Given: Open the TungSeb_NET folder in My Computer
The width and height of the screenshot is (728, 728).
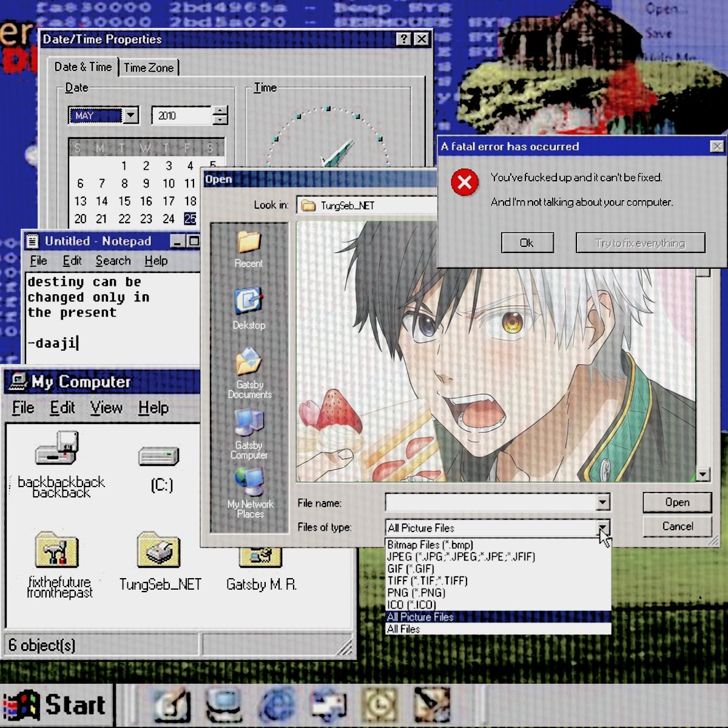Looking at the screenshot, I should click(158, 549).
